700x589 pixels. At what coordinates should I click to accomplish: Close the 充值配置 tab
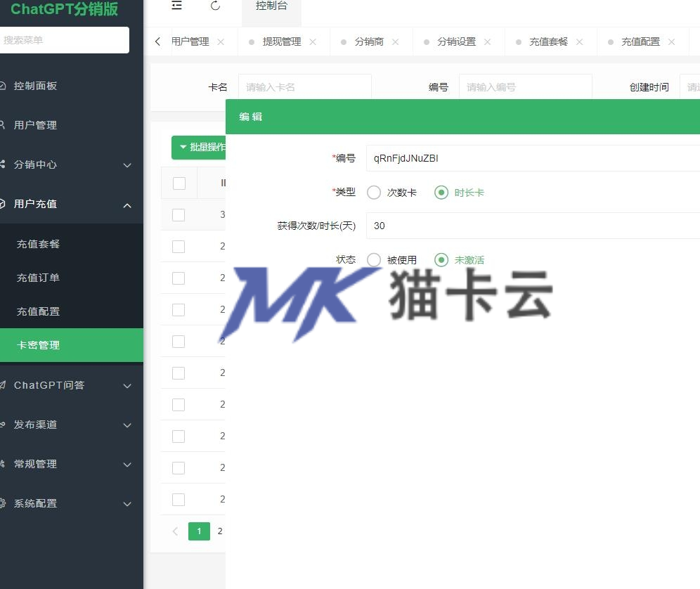pyautogui.click(x=671, y=42)
